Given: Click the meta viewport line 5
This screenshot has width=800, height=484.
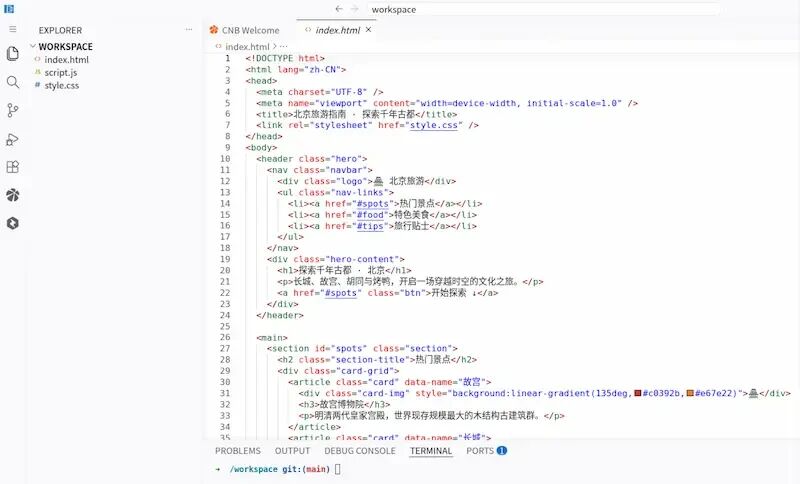Looking at the screenshot, I should pos(447,103).
